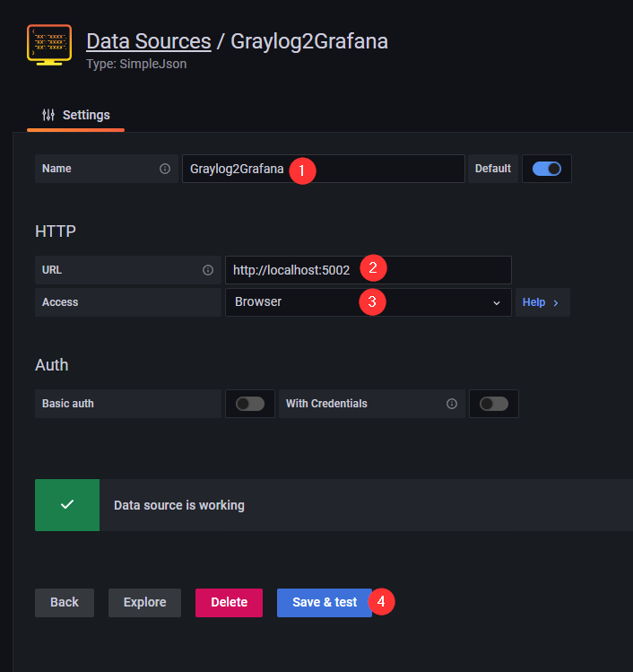Click the 'Data source is working' message

[x=179, y=505]
